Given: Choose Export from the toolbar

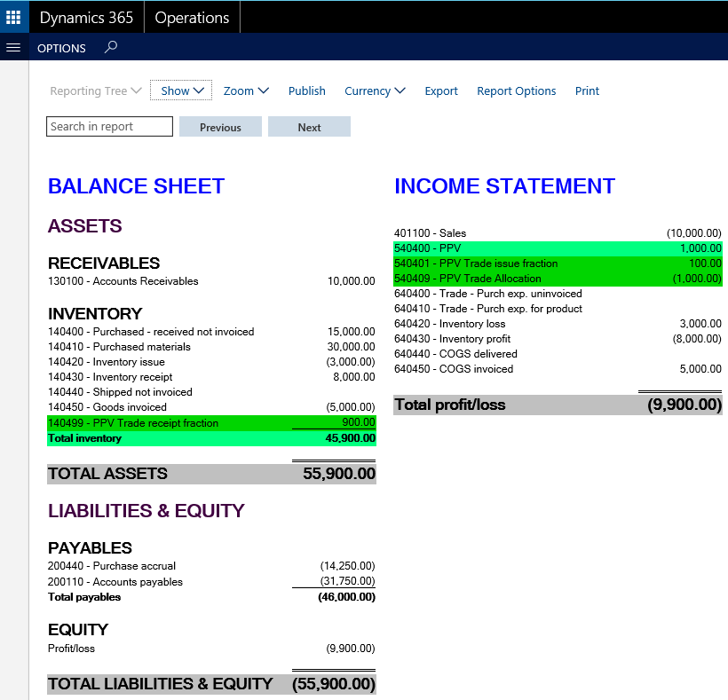Looking at the screenshot, I should coord(441,90).
